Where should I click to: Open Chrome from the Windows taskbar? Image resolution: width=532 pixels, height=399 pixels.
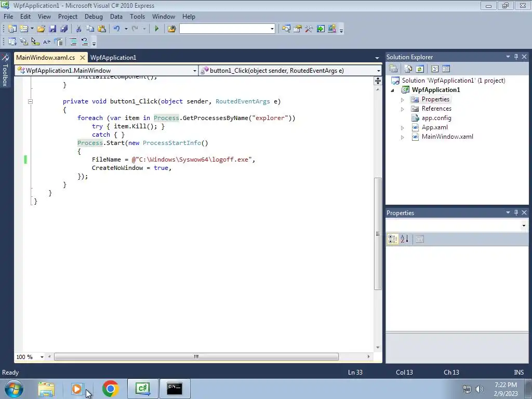[x=111, y=389]
